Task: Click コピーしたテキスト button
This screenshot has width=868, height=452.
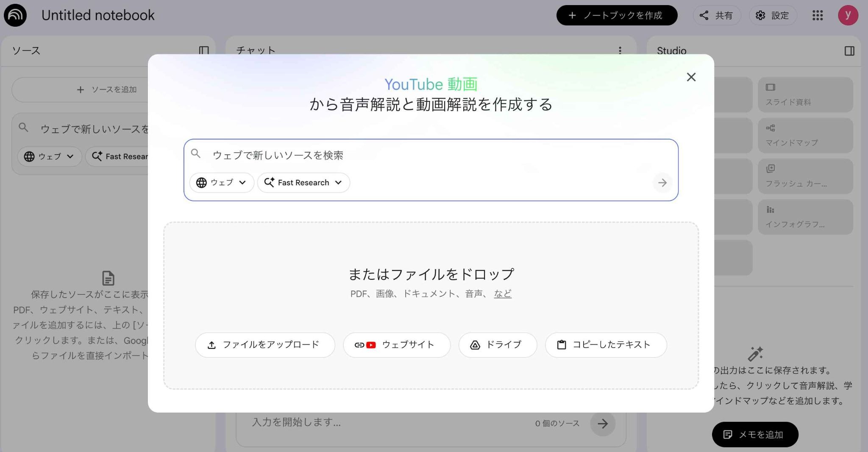Action: coord(606,345)
